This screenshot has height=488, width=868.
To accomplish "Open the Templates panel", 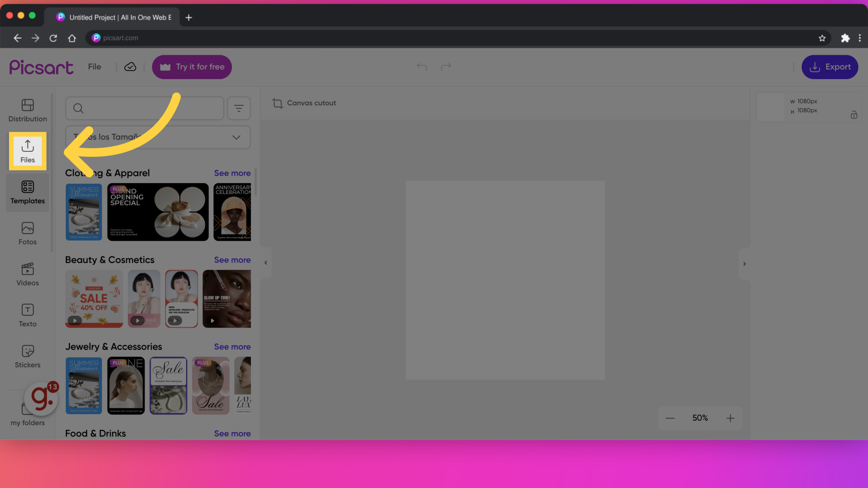I will click(28, 191).
